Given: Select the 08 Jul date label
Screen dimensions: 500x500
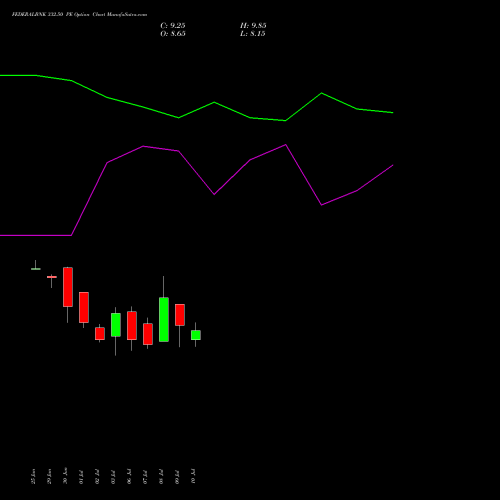Looking at the screenshot, I should [x=161, y=477].
